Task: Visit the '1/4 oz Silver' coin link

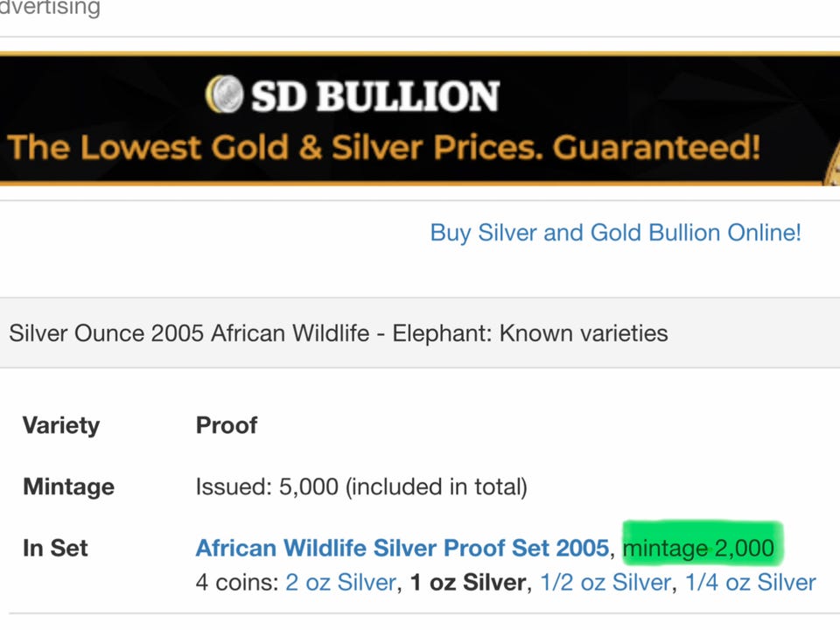Action: click(750, 583)
